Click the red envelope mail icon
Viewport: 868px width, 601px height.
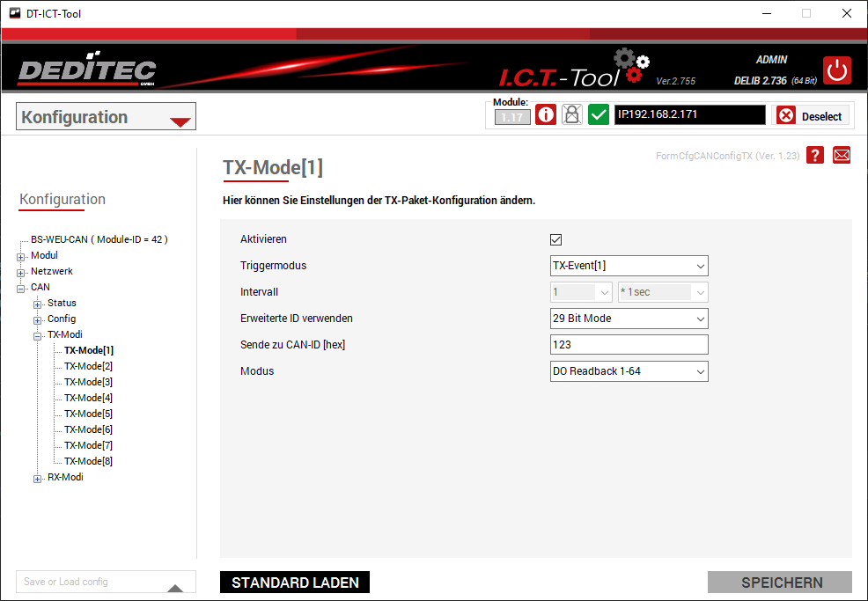click(x=842, y=155)
